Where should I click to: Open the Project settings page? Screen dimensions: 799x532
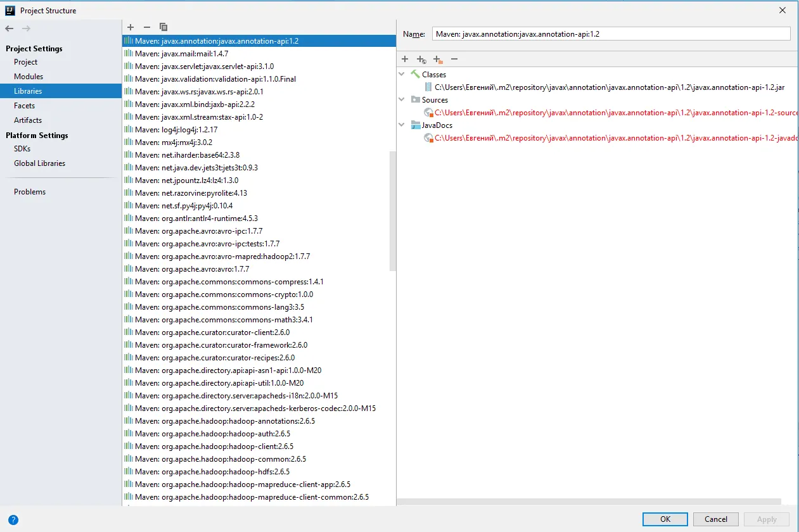tap(26, 62)
